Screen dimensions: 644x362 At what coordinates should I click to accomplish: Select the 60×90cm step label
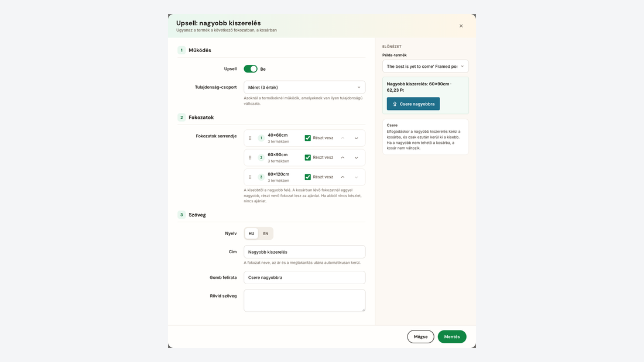pyautogui.click(x=278, y=155)
